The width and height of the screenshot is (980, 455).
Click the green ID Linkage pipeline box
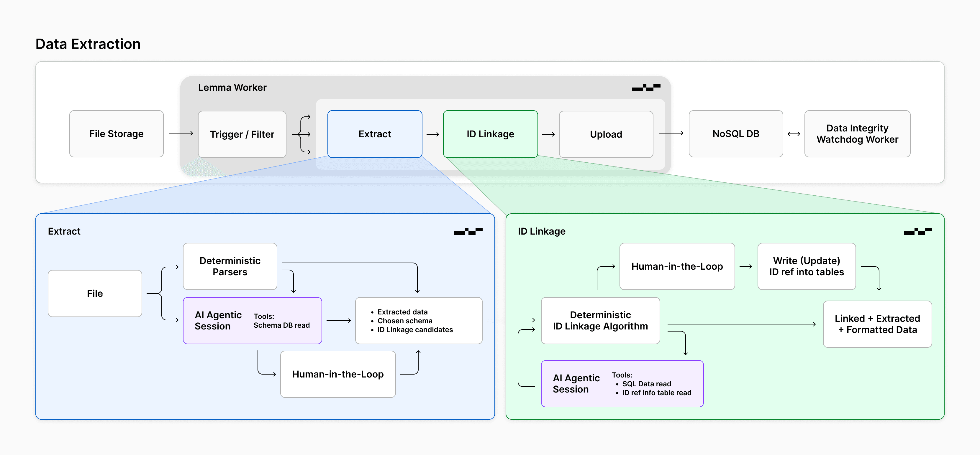(x=490, y=134)
